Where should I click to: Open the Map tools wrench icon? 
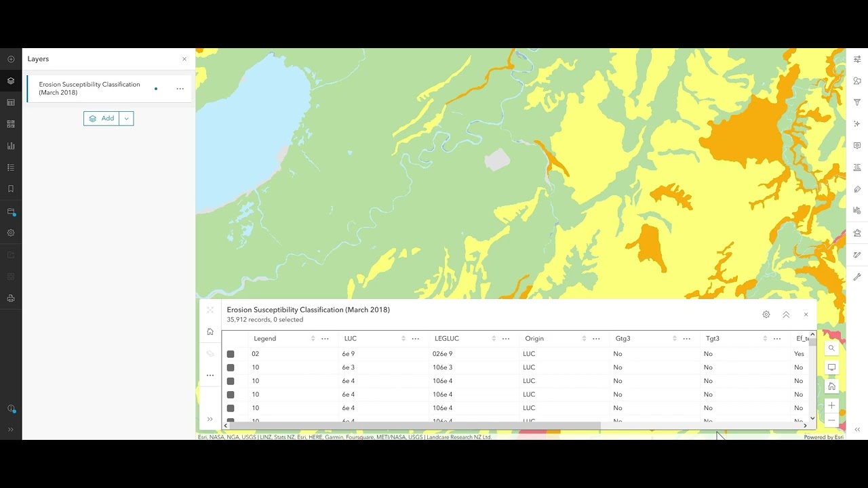(x=857, y=277)
